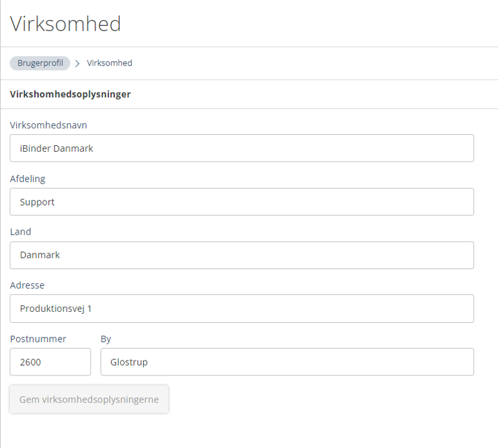Focus the Adresse field with Produktionsvej 1
498x448 pixels.
241,309
